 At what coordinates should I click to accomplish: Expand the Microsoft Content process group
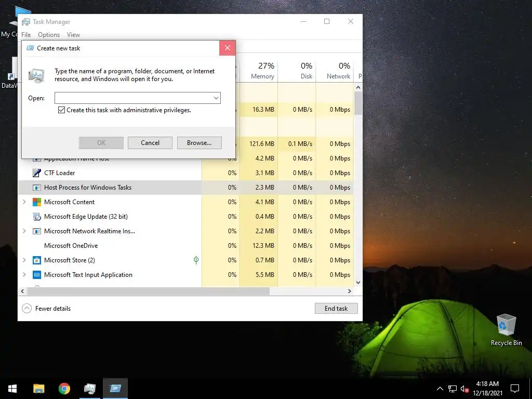click(24, 202)
